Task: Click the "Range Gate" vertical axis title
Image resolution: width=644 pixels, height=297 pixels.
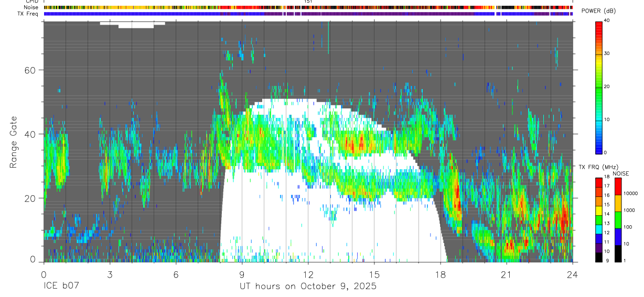Action: coord(14,142)
